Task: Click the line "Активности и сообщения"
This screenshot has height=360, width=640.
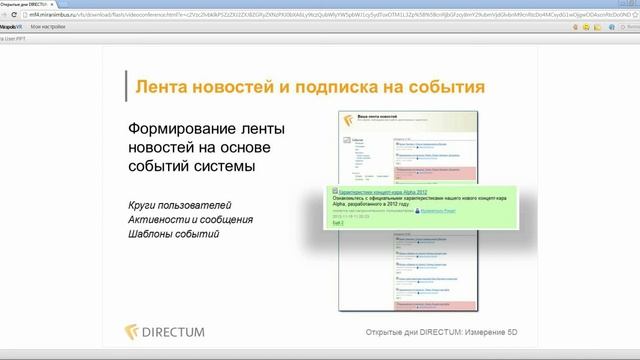Action: coord(191,220)
